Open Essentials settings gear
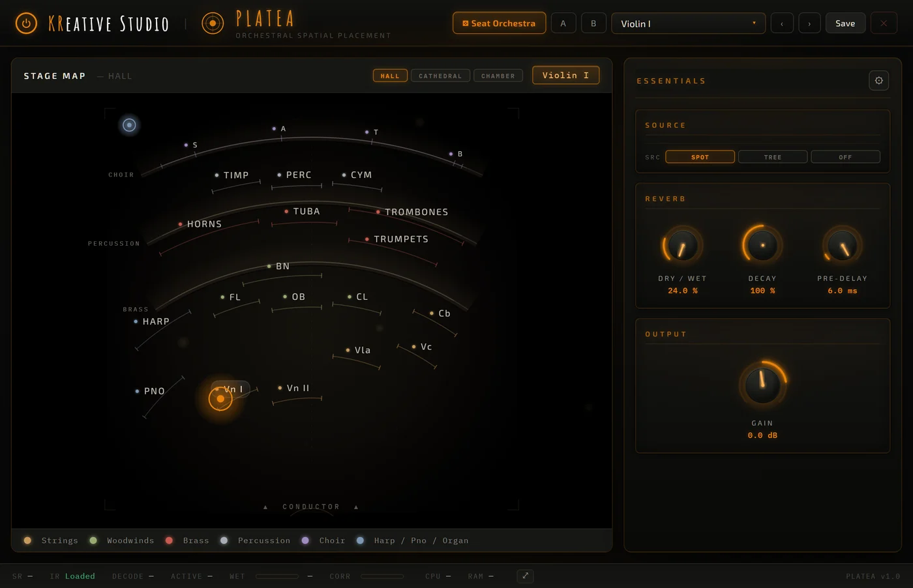Screen dimensions: 913x588 click(878, 80)
